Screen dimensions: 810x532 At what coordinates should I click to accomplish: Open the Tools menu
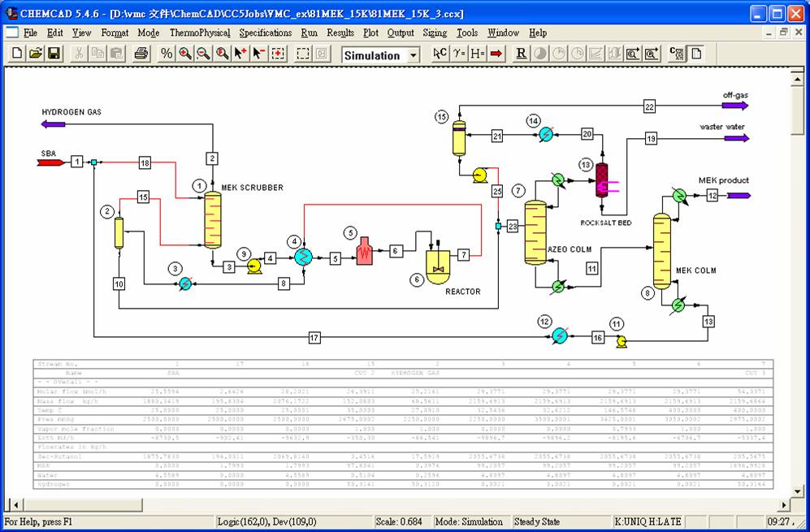click(x=467, y=32)
